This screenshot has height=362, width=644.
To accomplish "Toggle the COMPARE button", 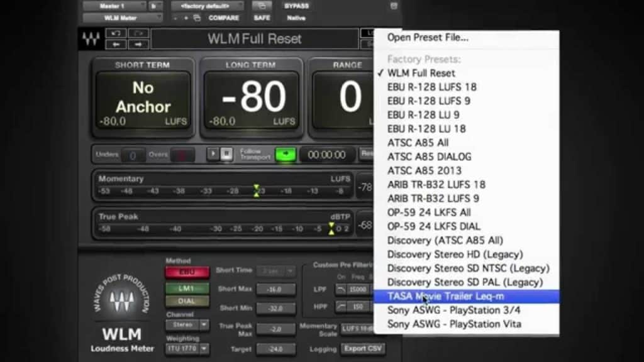I will point(223,18).
